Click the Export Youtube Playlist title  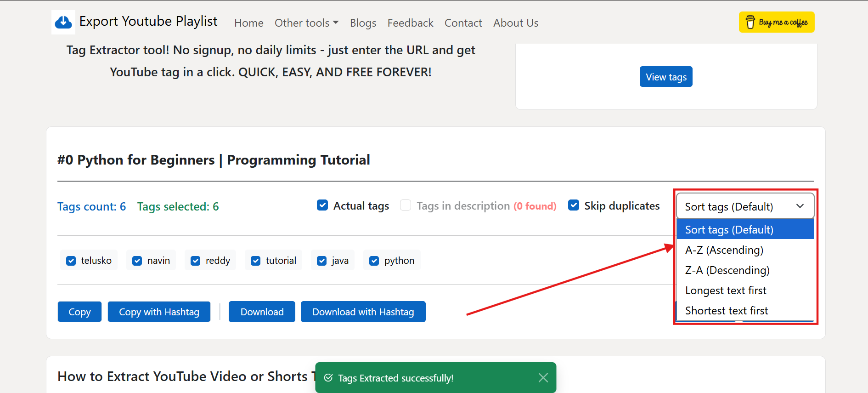(148, 21)
